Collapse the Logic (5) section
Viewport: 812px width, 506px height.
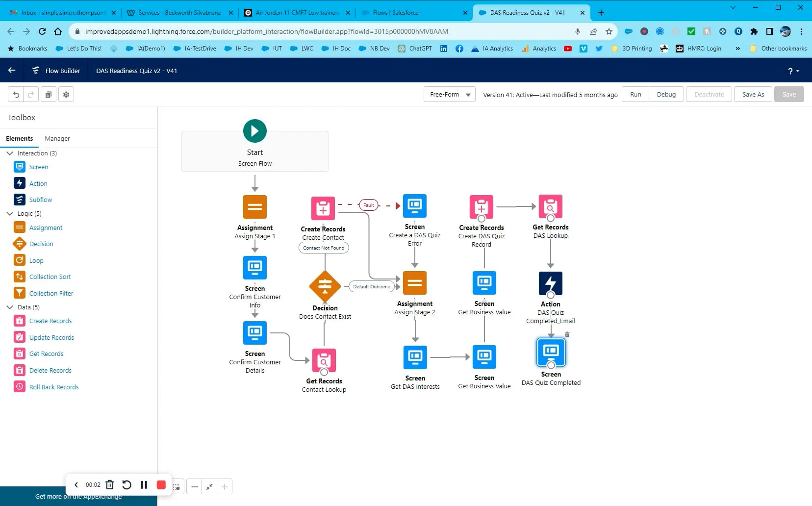(10, 214)
